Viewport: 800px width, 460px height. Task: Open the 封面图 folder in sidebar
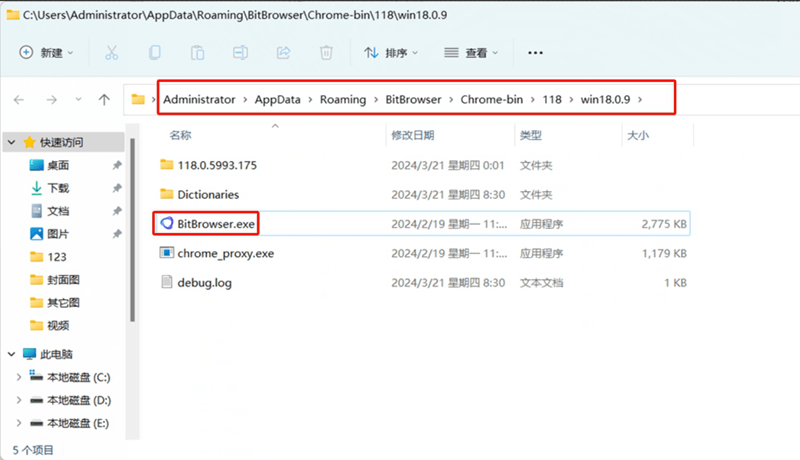point(63,280)
